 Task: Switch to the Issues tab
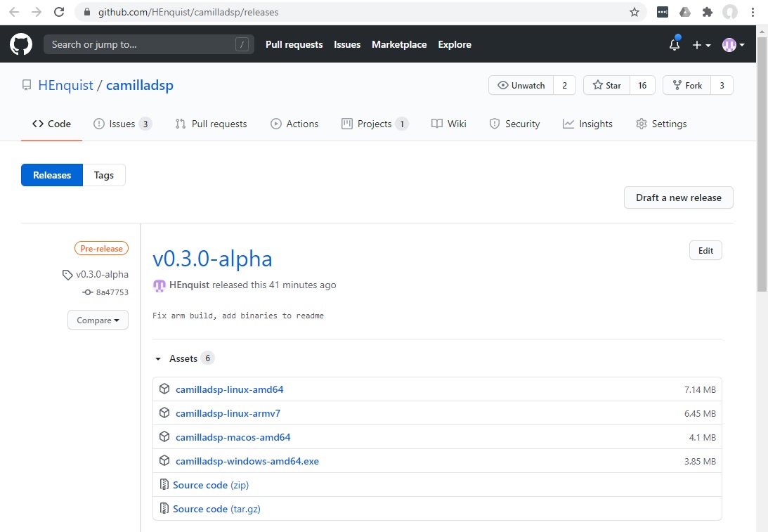[x=122, y=124]
